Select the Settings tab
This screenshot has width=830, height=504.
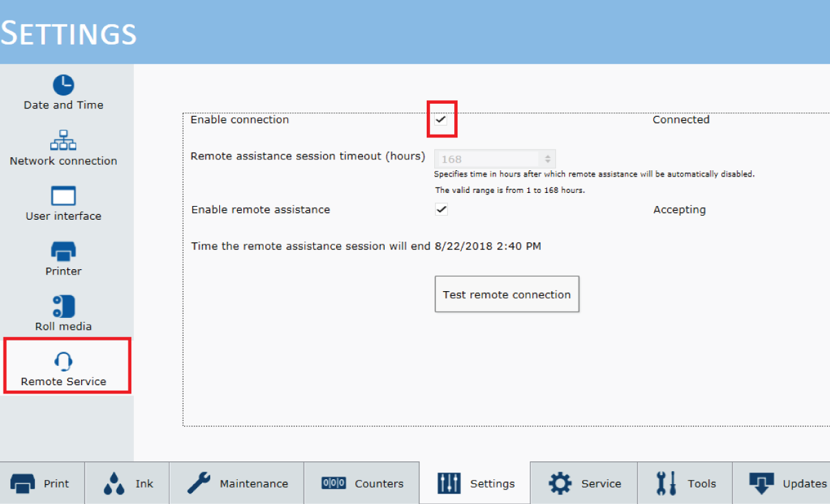[475, 483]
